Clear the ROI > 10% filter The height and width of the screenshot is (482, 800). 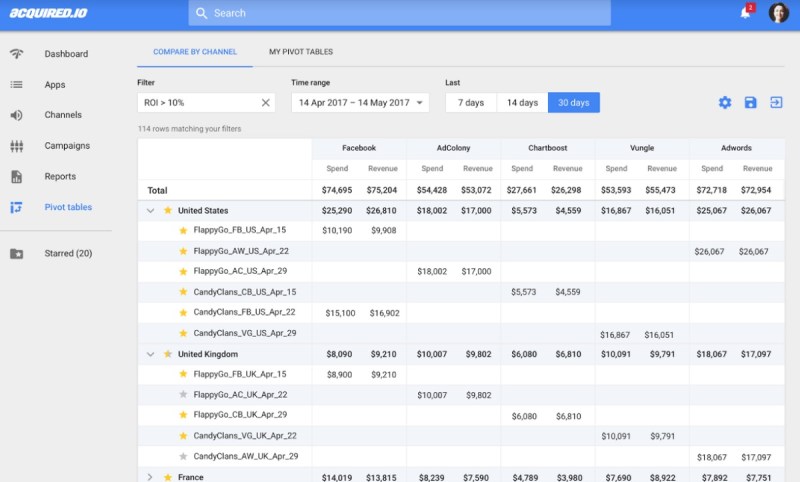266,103
